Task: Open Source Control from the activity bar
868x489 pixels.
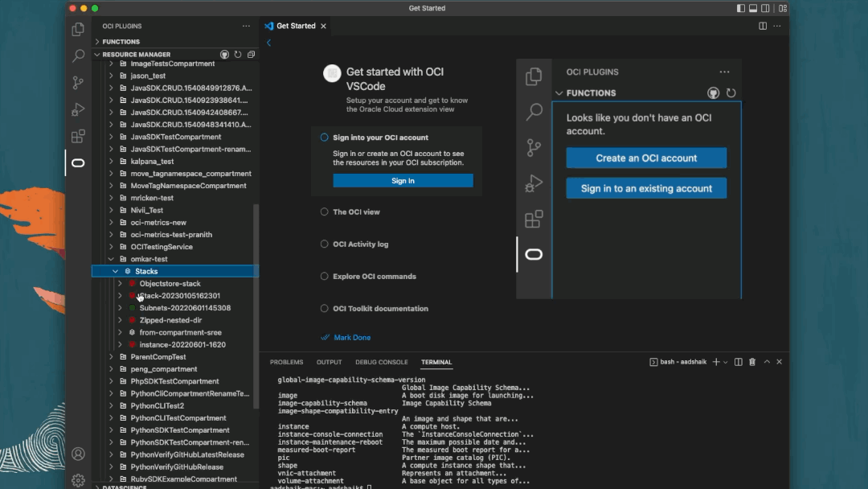Action: pos(77,82)
